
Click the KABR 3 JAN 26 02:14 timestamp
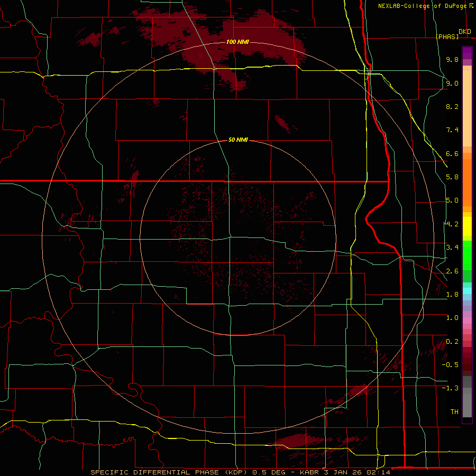[x=345, y=472]
